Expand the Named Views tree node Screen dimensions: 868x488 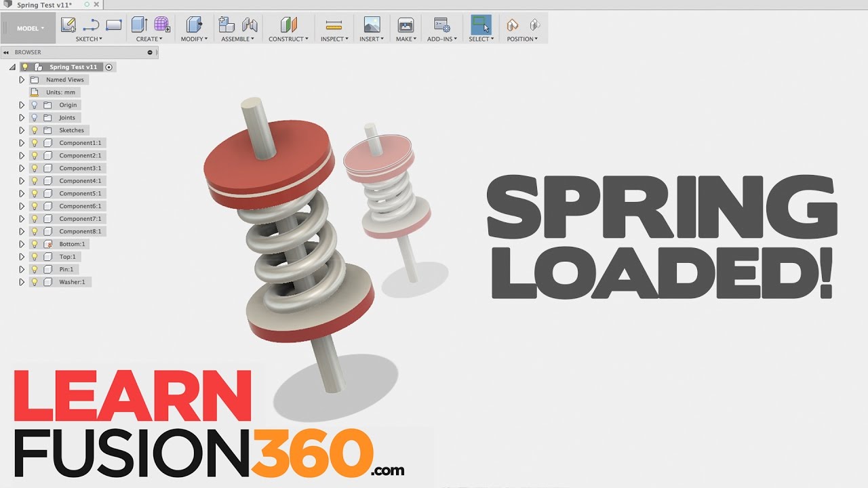(22, 80)
